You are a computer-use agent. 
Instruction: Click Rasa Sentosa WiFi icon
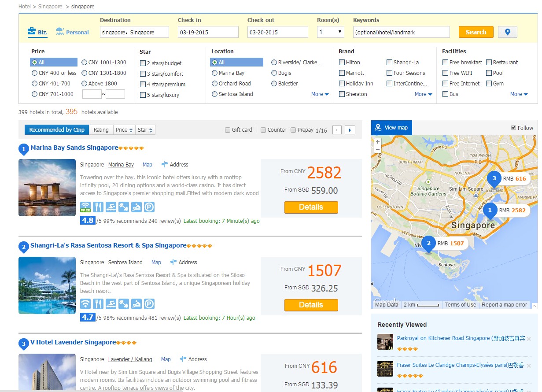[x=85, y=304]
